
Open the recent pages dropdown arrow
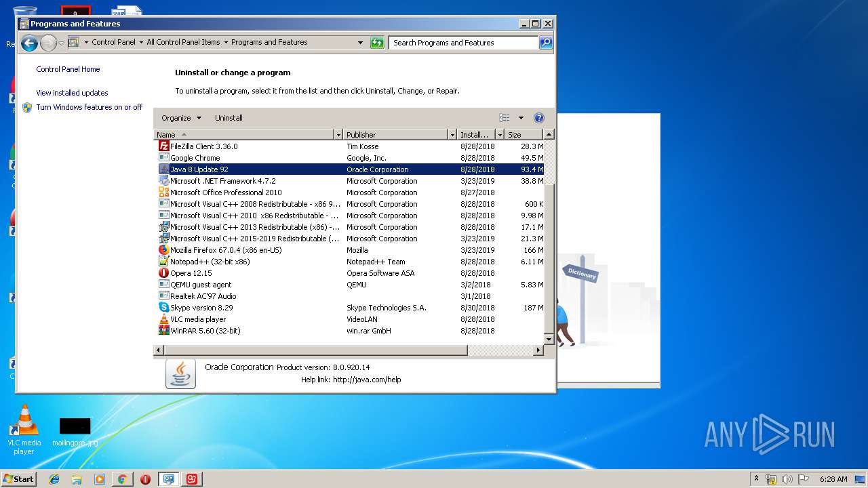(62, 43)
